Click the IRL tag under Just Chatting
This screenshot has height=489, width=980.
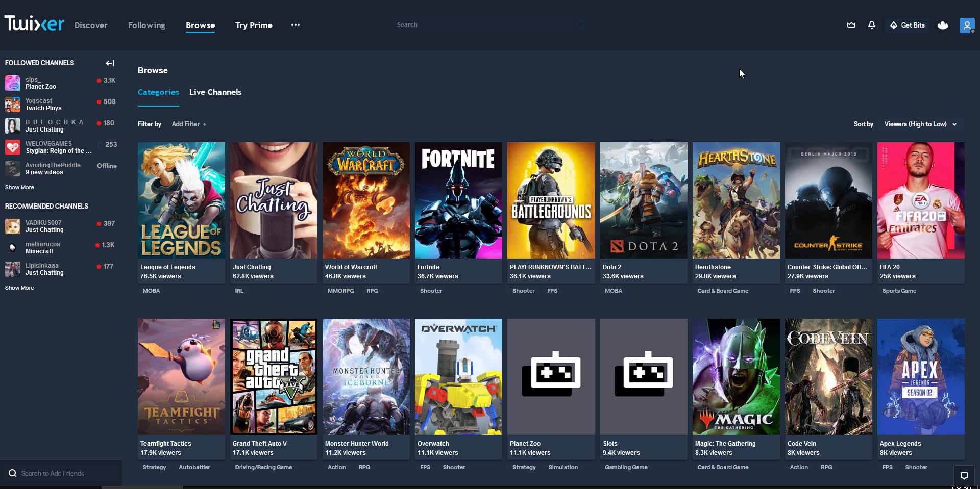[239, 291]
